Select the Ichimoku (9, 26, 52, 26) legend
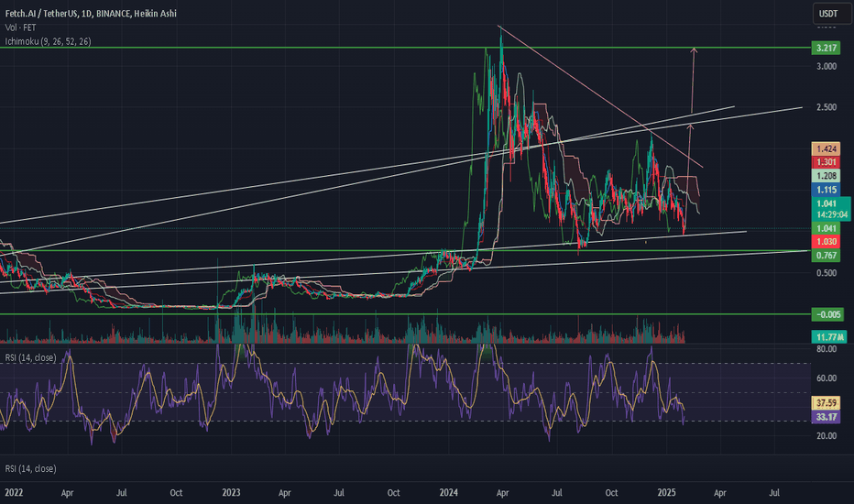The height and width of the screenshot is (504, 854). (48, 41)
